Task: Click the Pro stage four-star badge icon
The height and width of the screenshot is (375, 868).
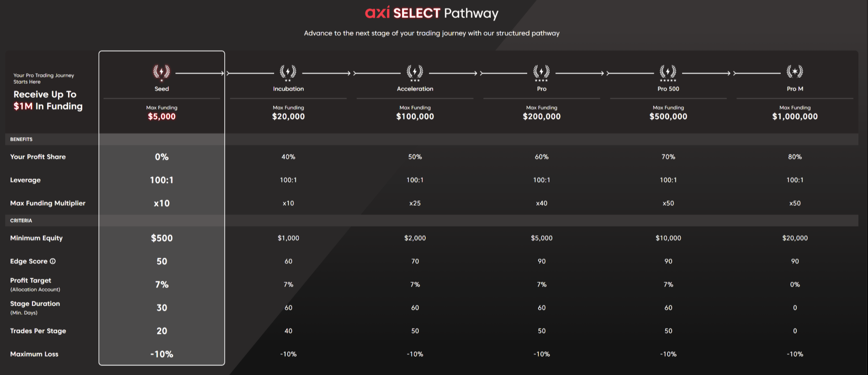Action: point(541,72)
